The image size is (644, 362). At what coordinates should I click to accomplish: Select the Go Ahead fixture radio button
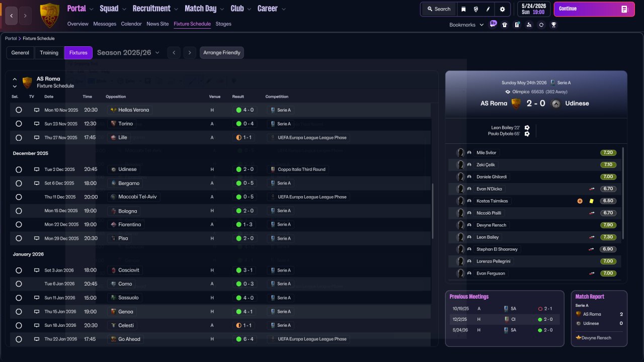click(x=19, y=339)
